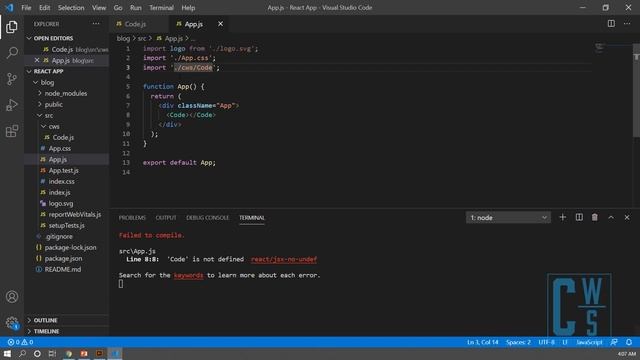Image resolution: width=640 pixels, height=360 pixels.
Task: Open the Accounts menu icon
Action: (12, 297)
